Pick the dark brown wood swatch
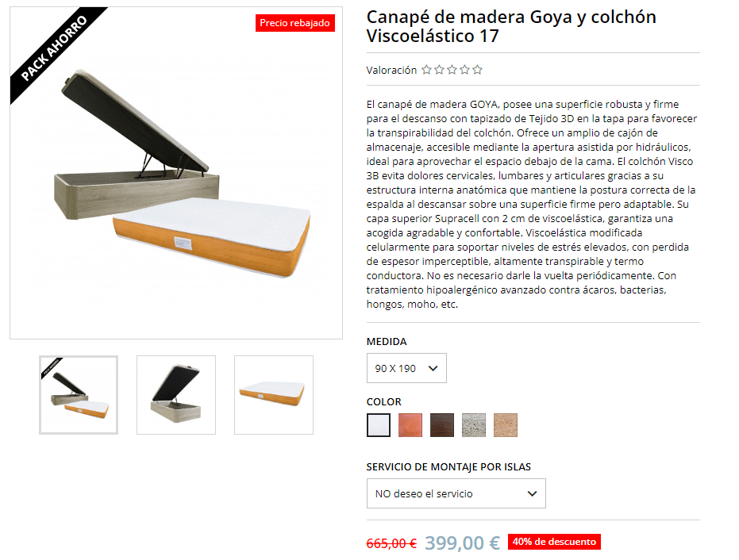The width and height of the screenshot is (739, 560). pyautogui.click(x=442, y=425)
